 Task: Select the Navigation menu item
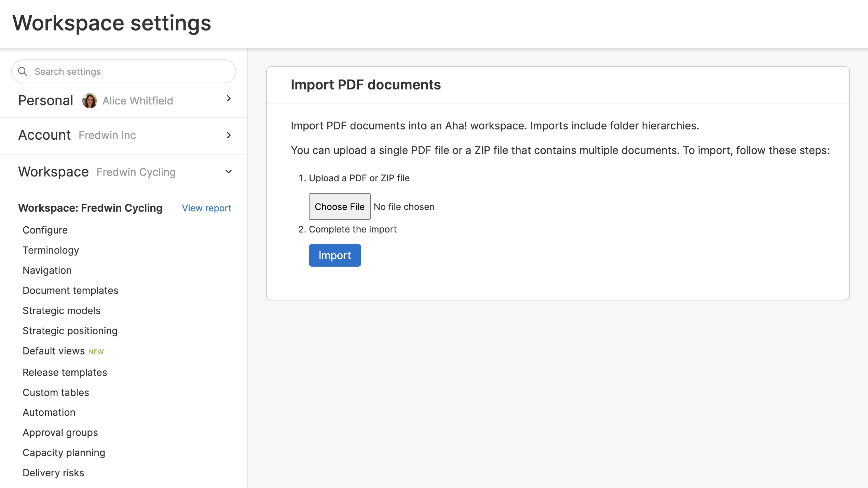pyautogui.click(x=47, y=270)
